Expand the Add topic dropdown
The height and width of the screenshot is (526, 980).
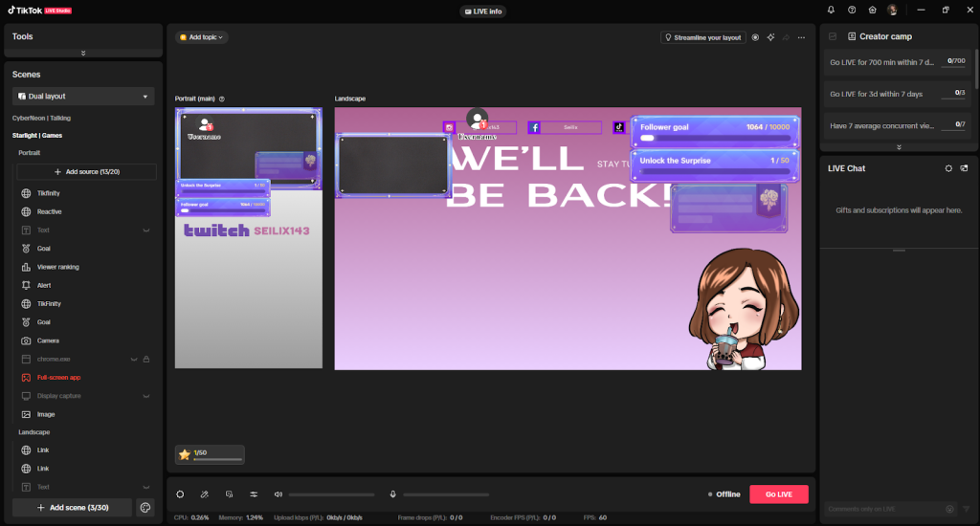202,37
